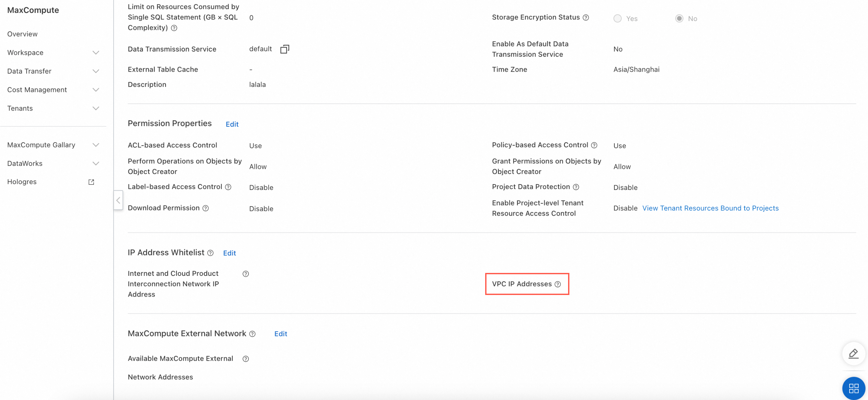The height and width of the screenshot is (400, 868).
Task: Open MaxCompute Gallary sidebar item
Action: tap(41, 145)
